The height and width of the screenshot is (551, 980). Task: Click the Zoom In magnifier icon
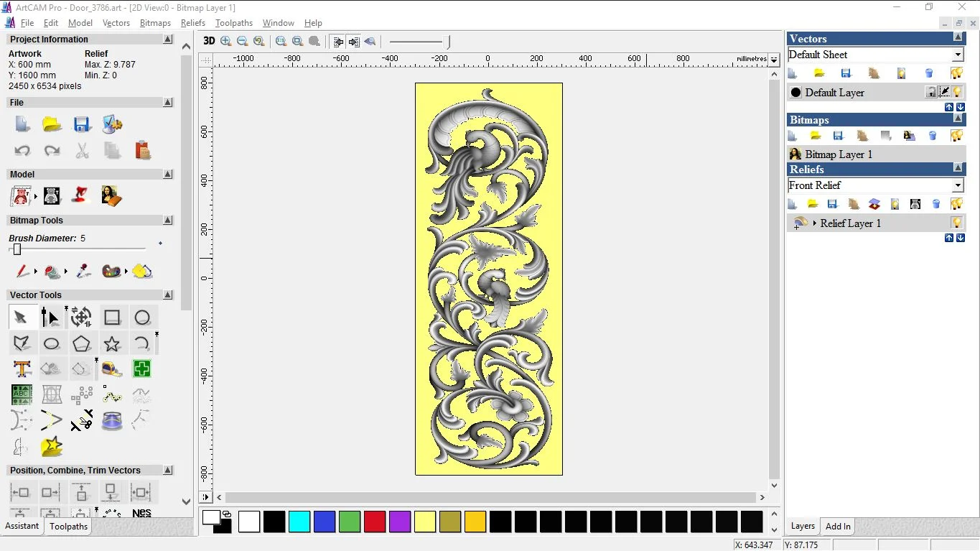point(226,41)
